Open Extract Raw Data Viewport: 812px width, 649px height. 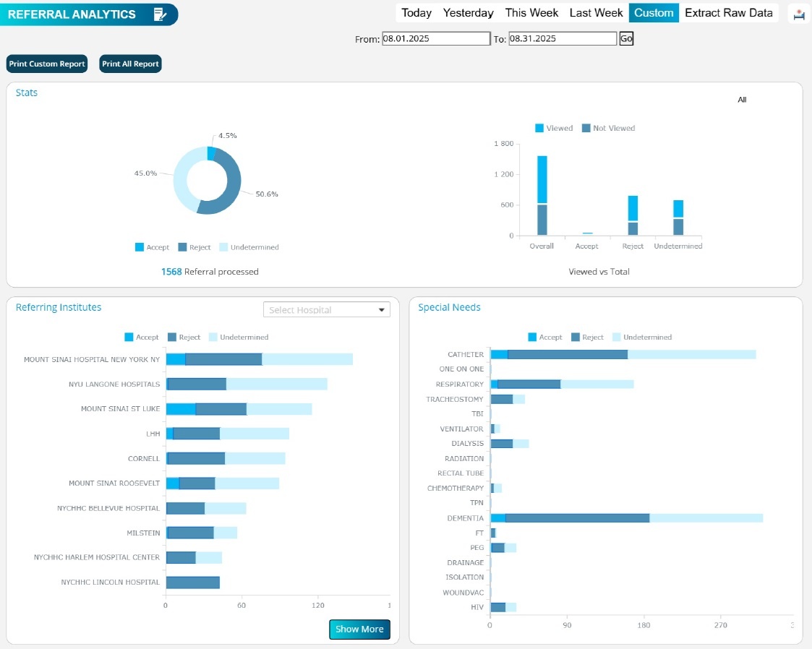pyautogui.click(x=729, y=13)
